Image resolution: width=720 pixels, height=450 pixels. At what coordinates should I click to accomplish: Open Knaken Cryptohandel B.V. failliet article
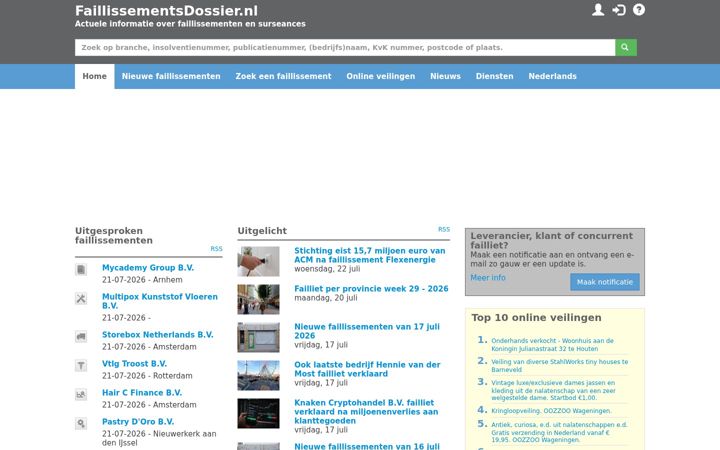366,412
